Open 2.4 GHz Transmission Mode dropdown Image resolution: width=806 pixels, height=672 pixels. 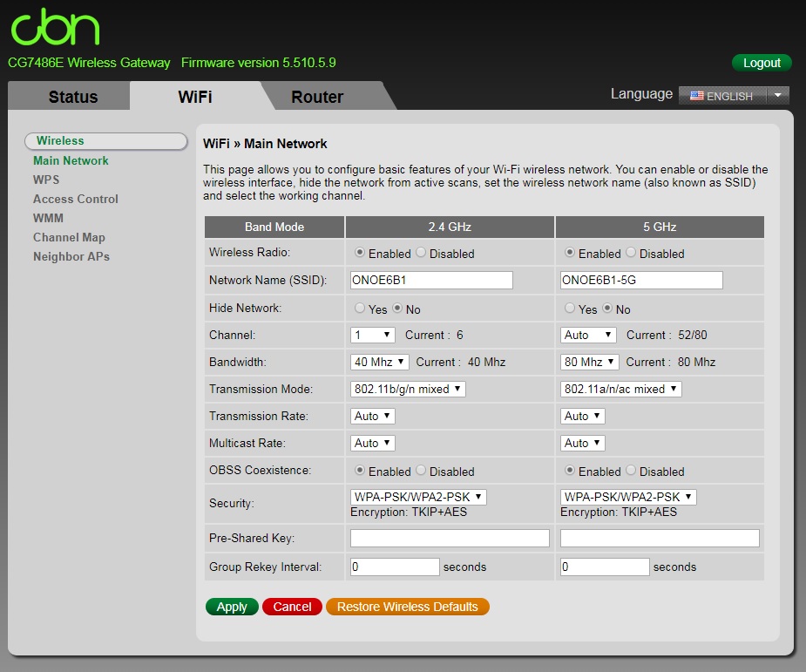[408, 389]
